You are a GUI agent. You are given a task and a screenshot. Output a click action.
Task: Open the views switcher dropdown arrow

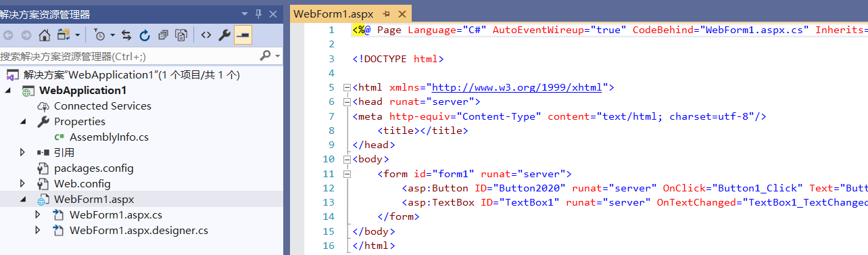click(x=78, y=35)
